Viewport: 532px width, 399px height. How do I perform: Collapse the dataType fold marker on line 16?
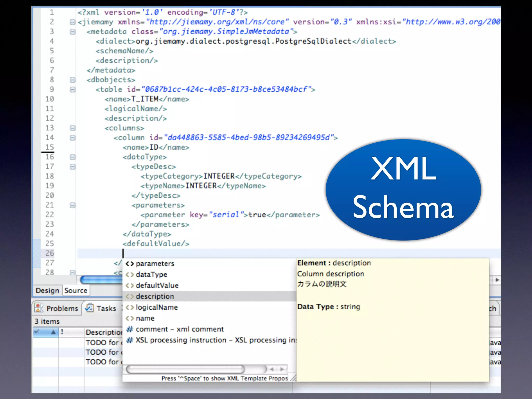coord(72,157)
